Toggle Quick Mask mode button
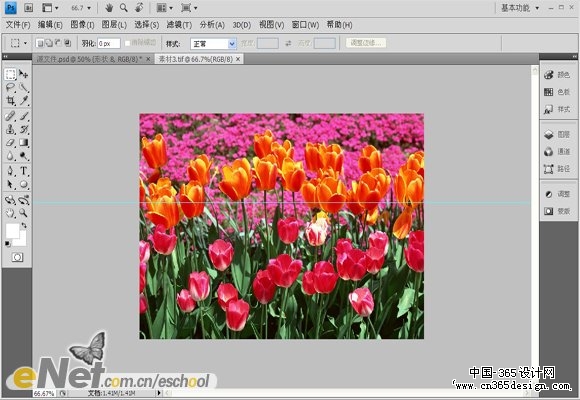Image resolution: width=580 pixels, height=400 pixels. pyautogui.click(x=17, y=257)
